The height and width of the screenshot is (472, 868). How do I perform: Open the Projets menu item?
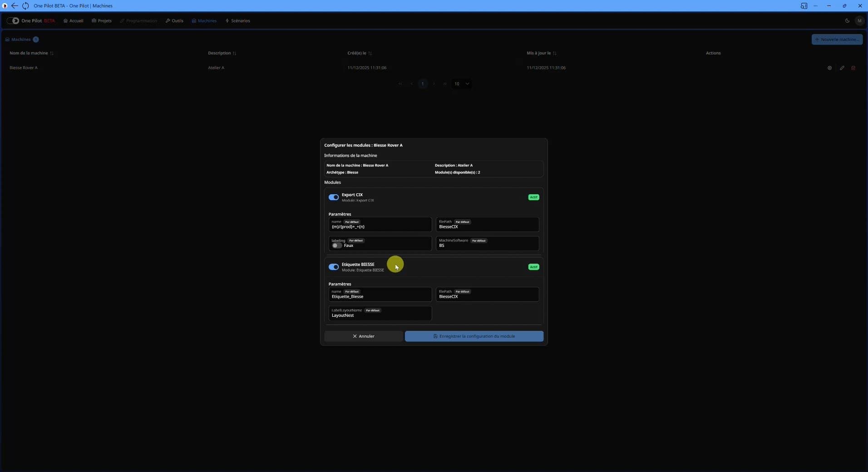pos(101,20)
